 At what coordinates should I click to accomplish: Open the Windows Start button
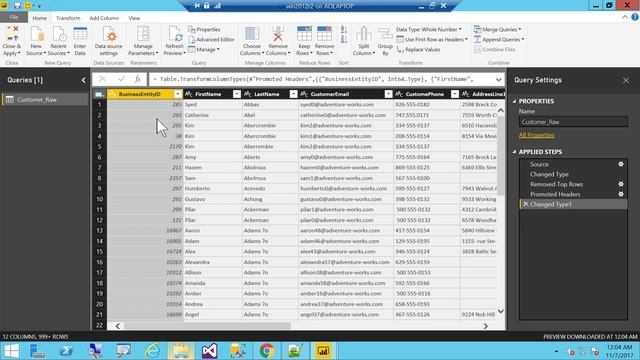pyautogui.click(x=11, y=351)
